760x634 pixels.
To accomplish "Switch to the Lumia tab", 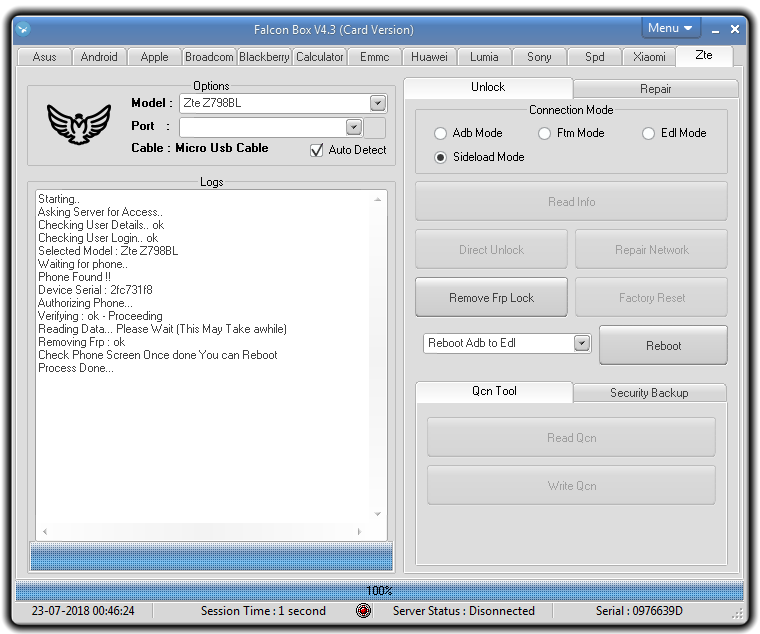I will coord(484,57).
